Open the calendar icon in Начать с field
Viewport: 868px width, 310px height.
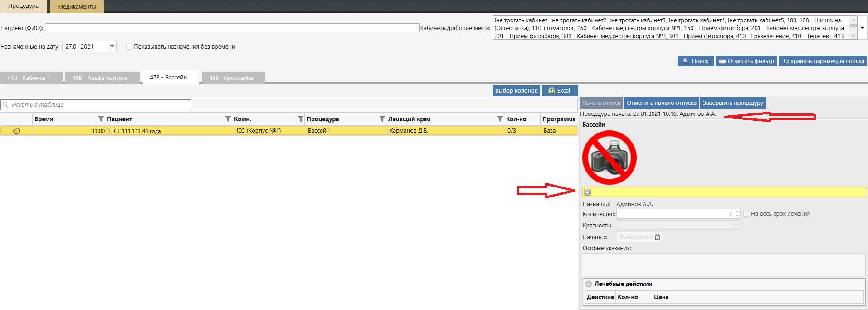pos(658,237)
